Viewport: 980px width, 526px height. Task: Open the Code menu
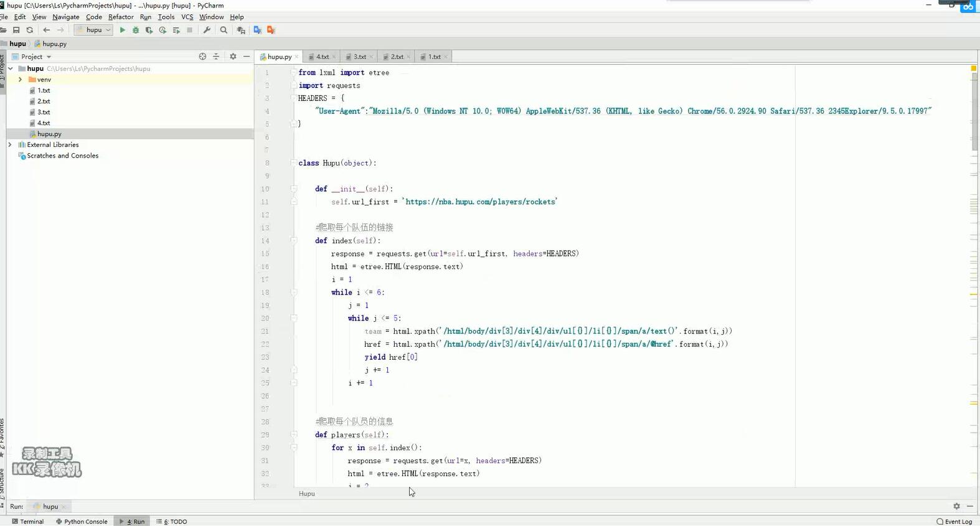94,17
